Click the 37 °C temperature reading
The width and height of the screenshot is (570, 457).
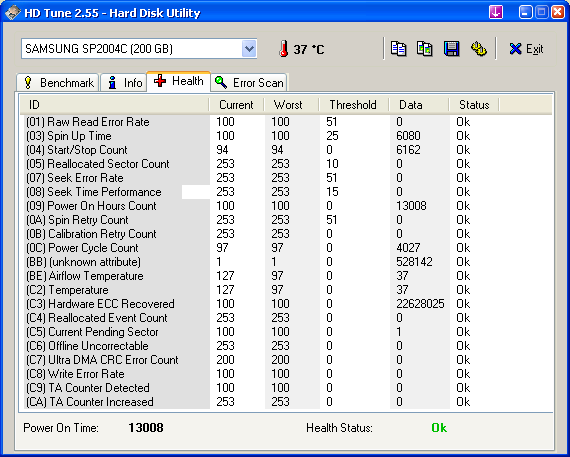click(x=309, y=49)
